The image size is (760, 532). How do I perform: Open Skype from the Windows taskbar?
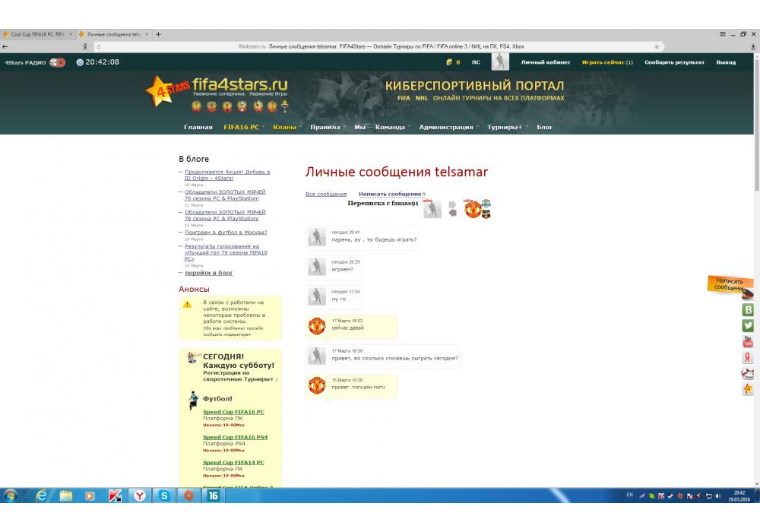164,496
